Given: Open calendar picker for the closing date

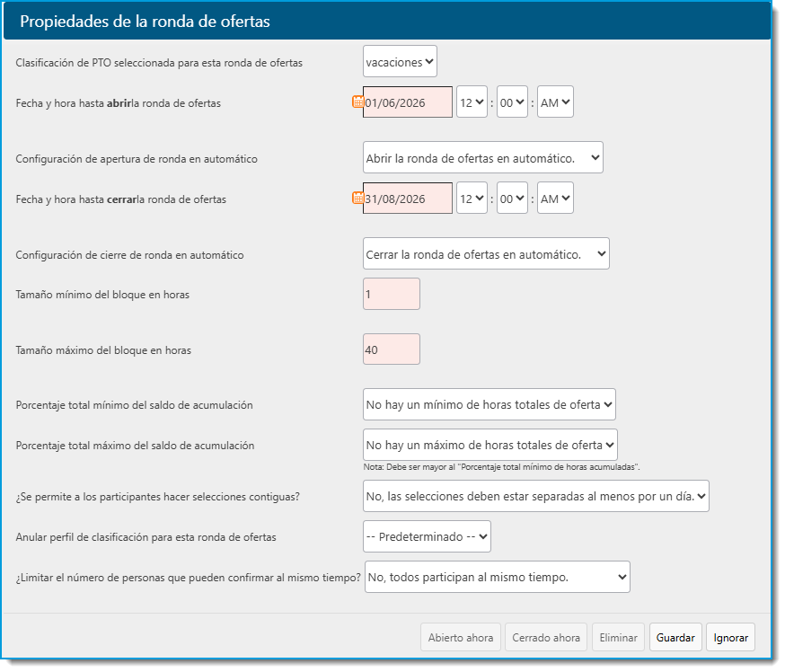Looking at the screenshot, I should click(357, 198).
